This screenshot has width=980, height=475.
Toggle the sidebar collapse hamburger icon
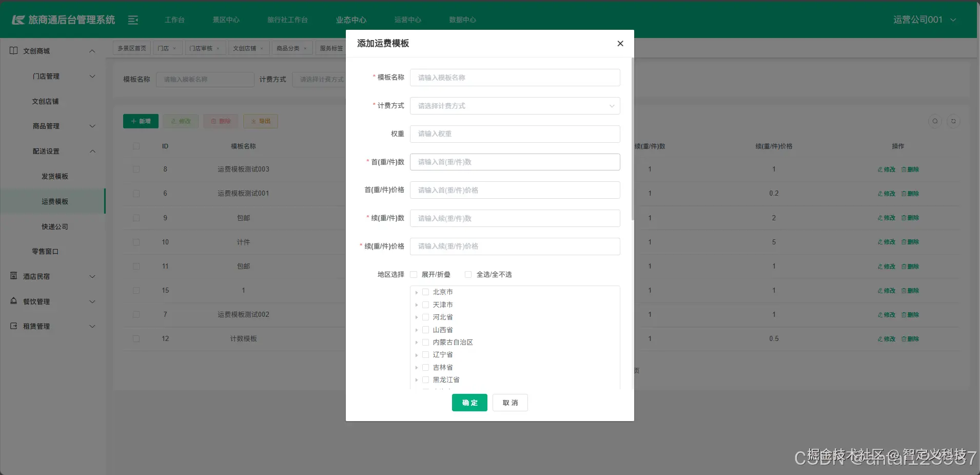133,20
